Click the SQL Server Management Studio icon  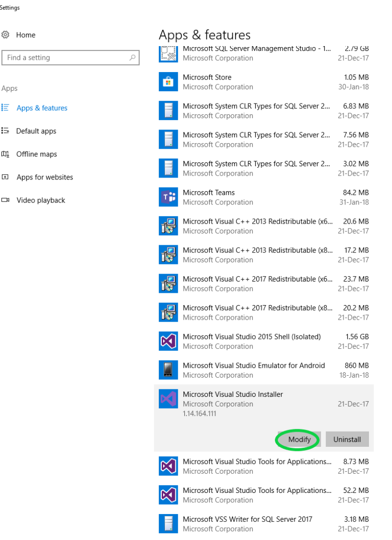168,54
